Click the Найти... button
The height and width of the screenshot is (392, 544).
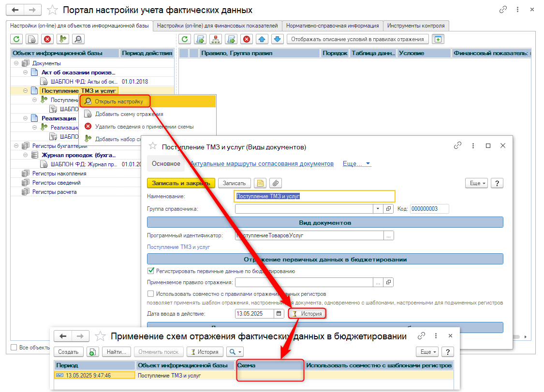click(116, 352)
